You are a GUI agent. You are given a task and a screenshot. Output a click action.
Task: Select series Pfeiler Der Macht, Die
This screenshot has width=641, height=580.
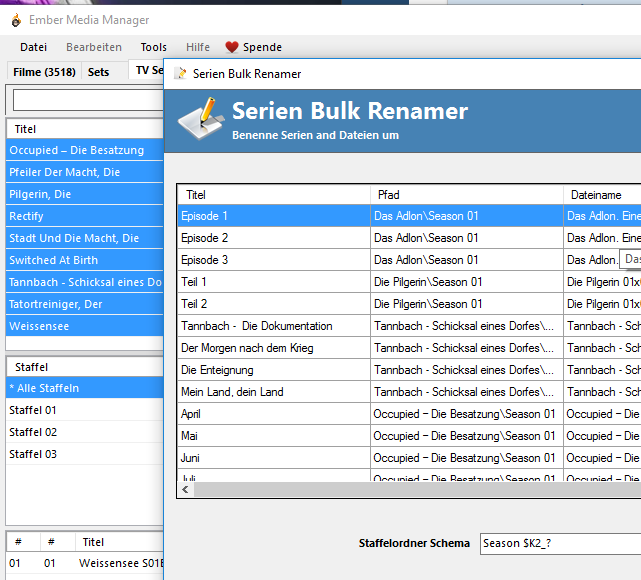coord(84,172)
